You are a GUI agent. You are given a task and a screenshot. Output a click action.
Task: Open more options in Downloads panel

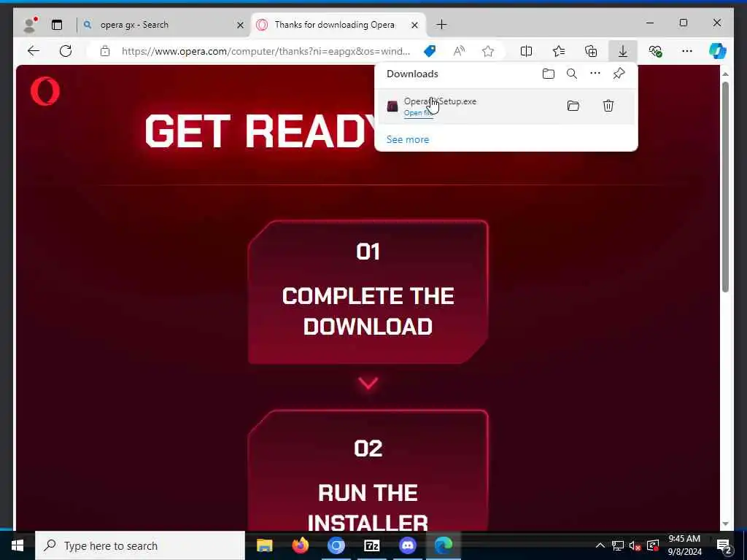[x=595, y=74]
